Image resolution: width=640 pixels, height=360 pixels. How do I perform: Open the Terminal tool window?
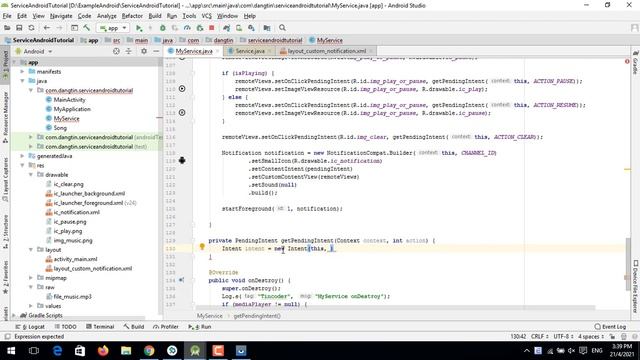pos(100,327)
